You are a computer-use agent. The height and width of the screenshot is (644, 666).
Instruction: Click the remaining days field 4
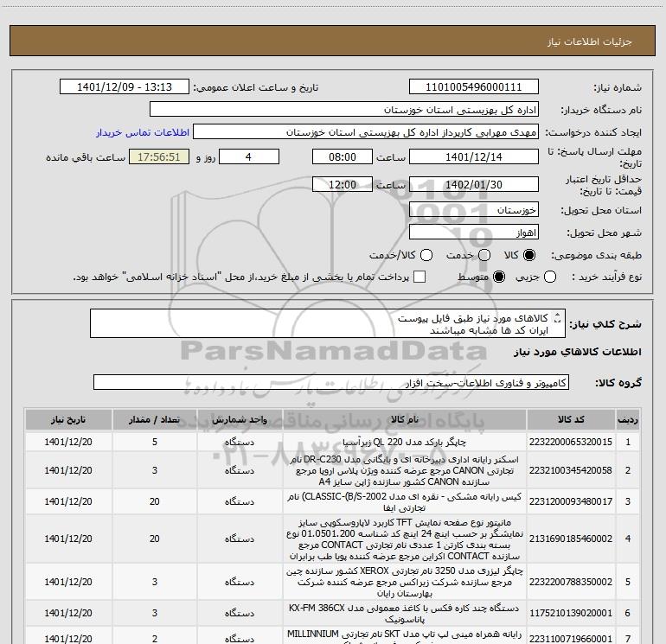[249, 157]
